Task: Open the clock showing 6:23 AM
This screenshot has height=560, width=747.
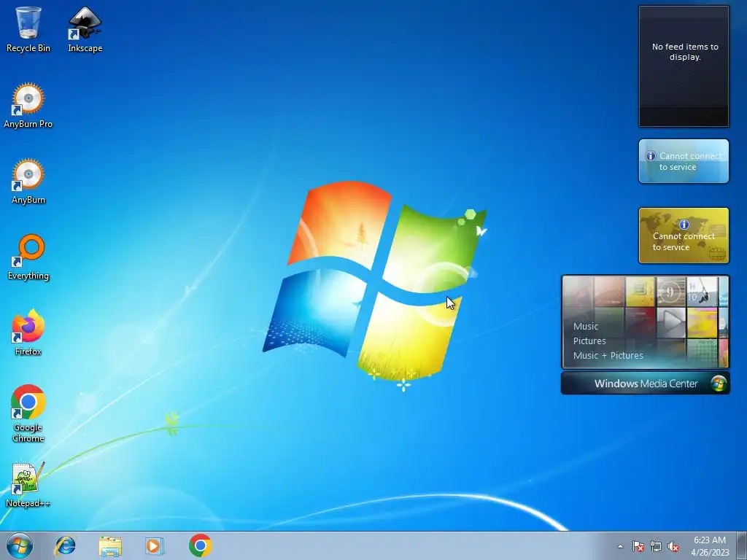Action: click(x=710, y=546)
